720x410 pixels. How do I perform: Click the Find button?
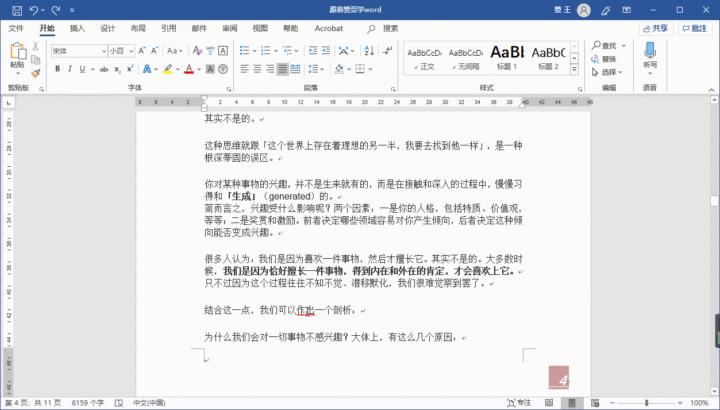(x=604, y=45)
